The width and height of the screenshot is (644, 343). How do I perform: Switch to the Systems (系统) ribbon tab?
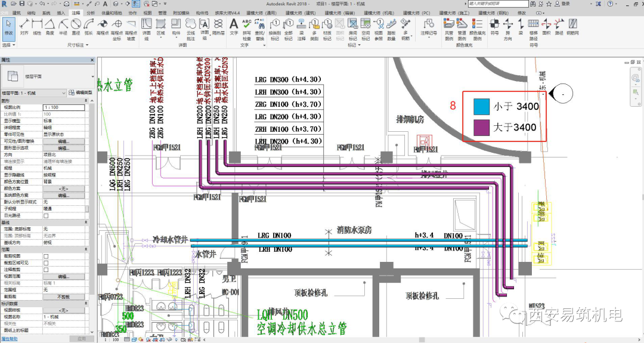coord(46,13)
